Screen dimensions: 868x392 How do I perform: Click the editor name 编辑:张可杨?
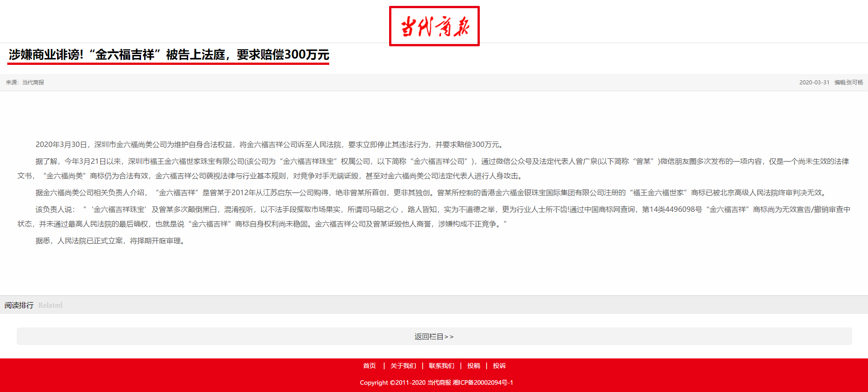[x=848, y=83]
